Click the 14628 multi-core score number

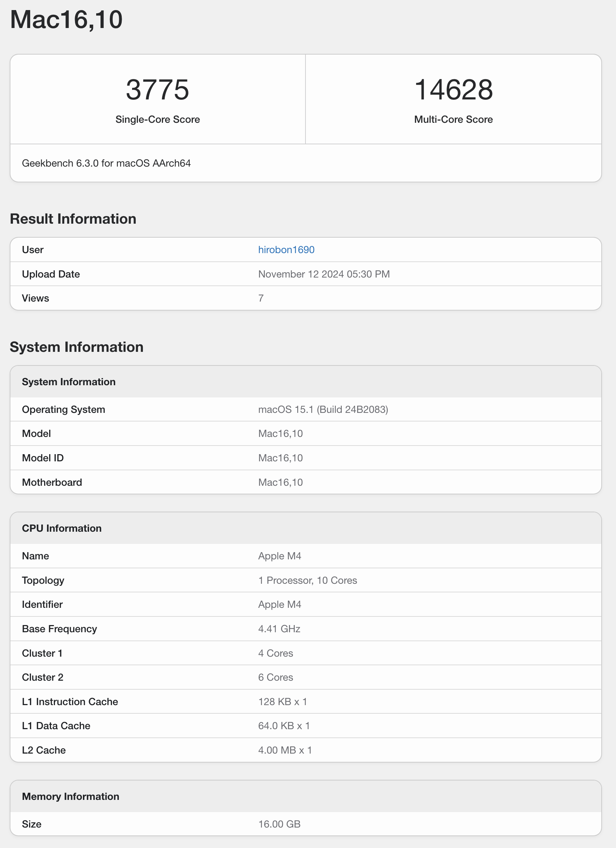(453, 90)
